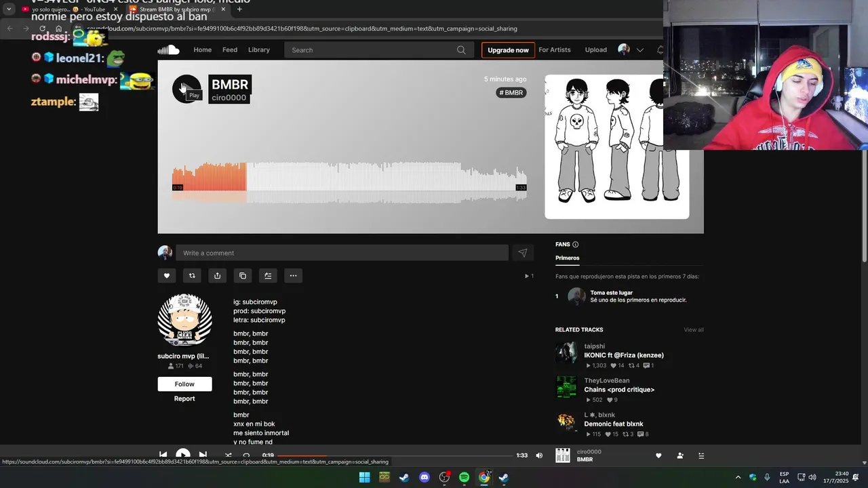Repost the BMBR track
868x488 pixels.
pyautogui.click(x=192, y=276)
